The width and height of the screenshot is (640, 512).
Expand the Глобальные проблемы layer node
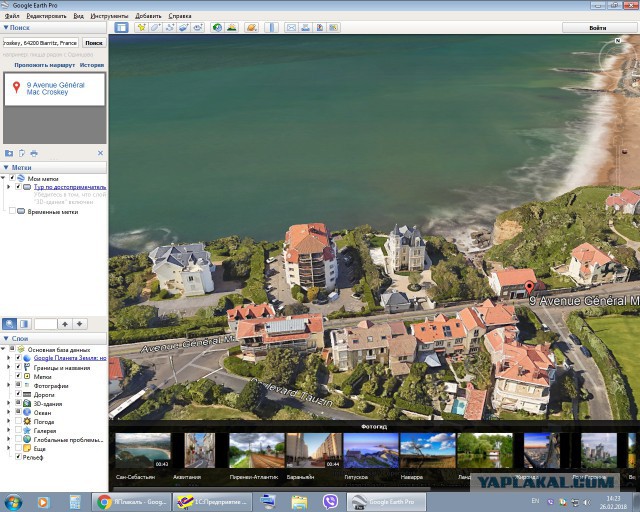pos(9,439)
